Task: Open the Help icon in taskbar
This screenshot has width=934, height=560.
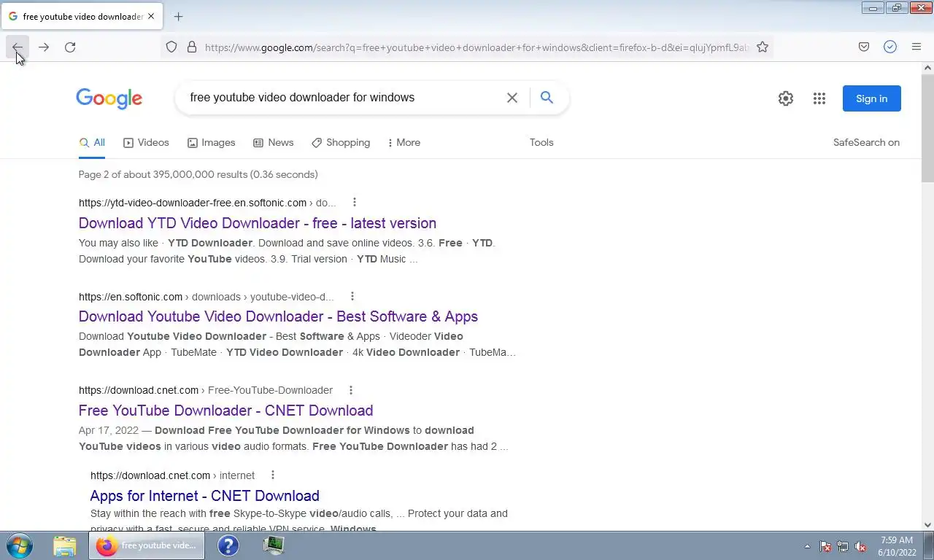Action: pyautogui.click(x=228, y=545)
